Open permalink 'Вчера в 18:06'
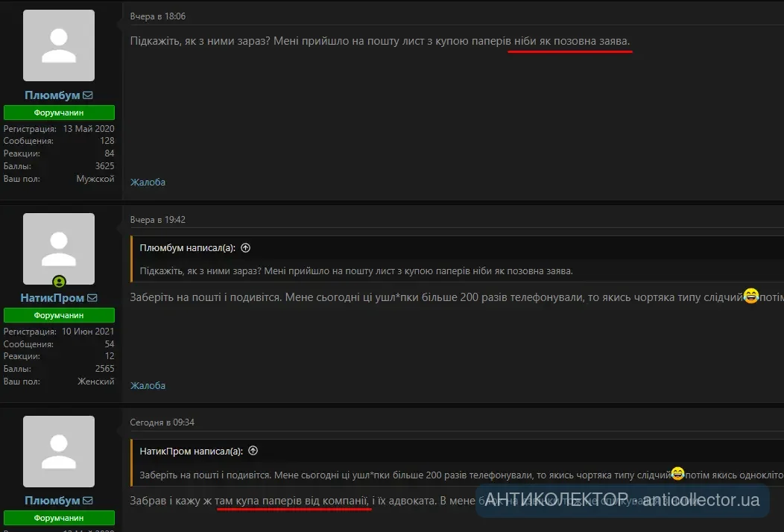 pos(157,16)
